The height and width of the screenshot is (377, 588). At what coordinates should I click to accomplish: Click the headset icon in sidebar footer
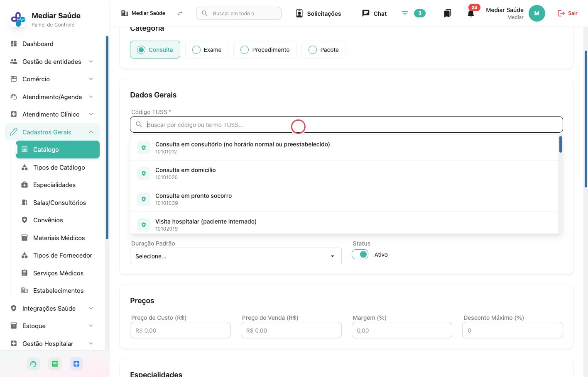(33, 364)
